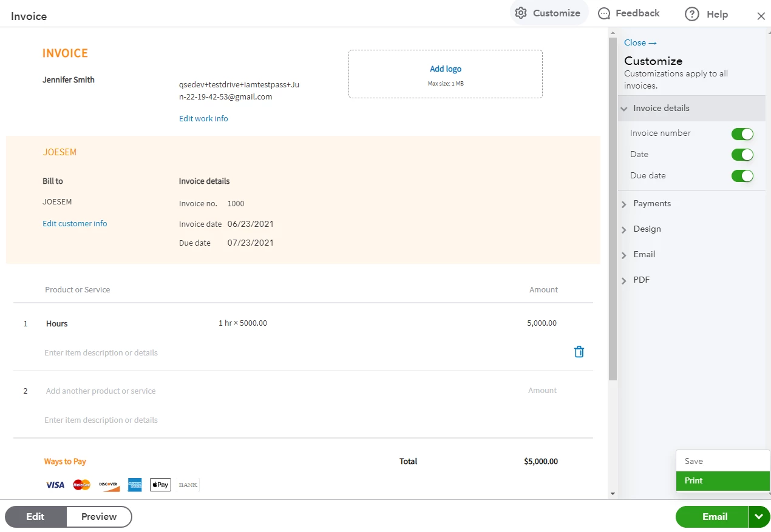The width and height of the screenshot is (771, 532).
Task: Toggle off the Invoice number switch
Action: click(742, 134)
